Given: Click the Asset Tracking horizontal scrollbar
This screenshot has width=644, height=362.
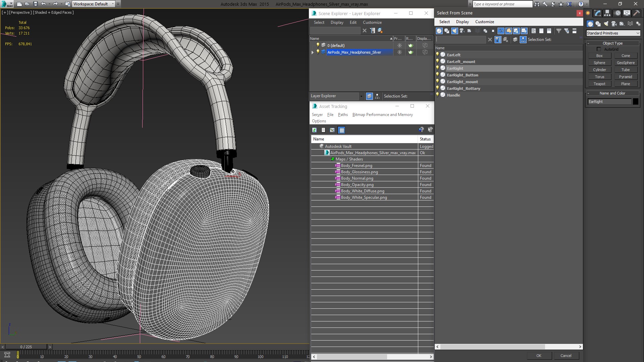Looking at the screenshot, I should click(352, 357).
